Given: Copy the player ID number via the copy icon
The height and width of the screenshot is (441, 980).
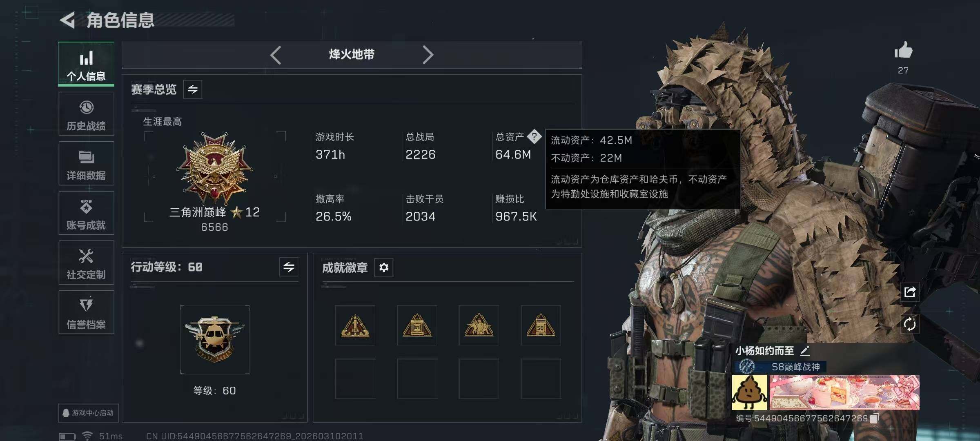Looking at the screenshot, I should pos(874,419).
